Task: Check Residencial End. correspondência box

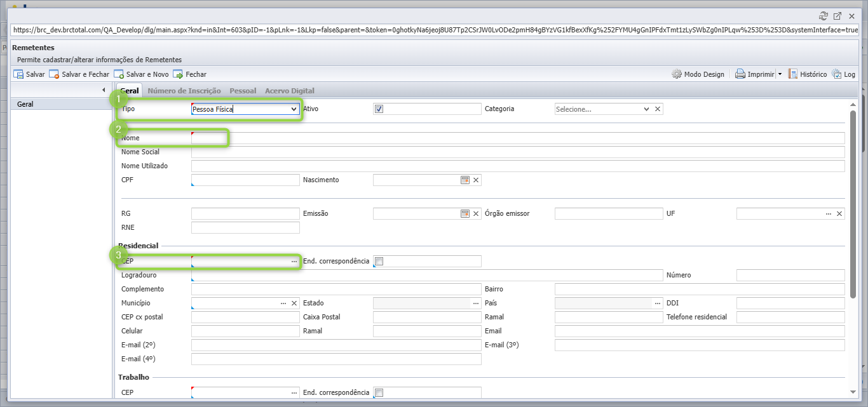Action: [379, 262]
